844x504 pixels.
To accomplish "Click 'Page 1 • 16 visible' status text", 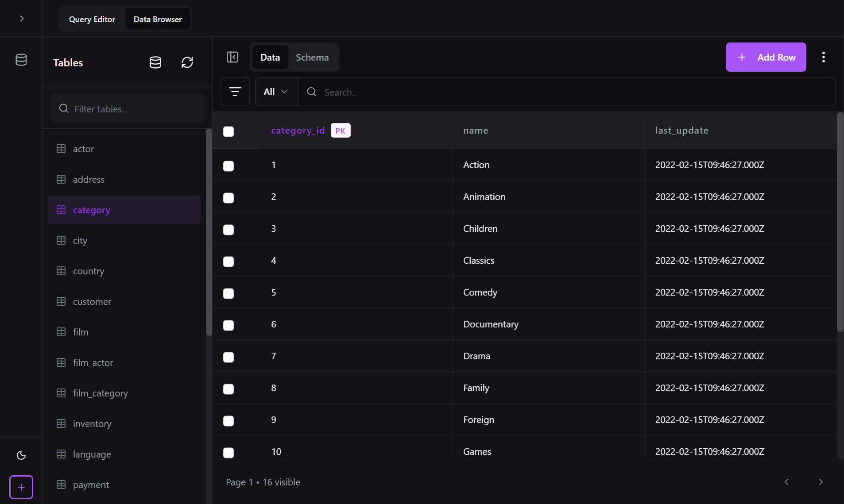I will pos(263,482).
